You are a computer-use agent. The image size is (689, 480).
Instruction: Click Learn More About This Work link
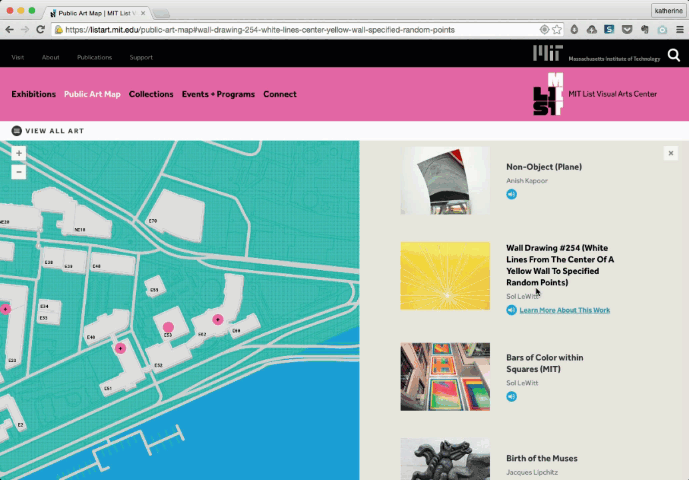(565, 310)
